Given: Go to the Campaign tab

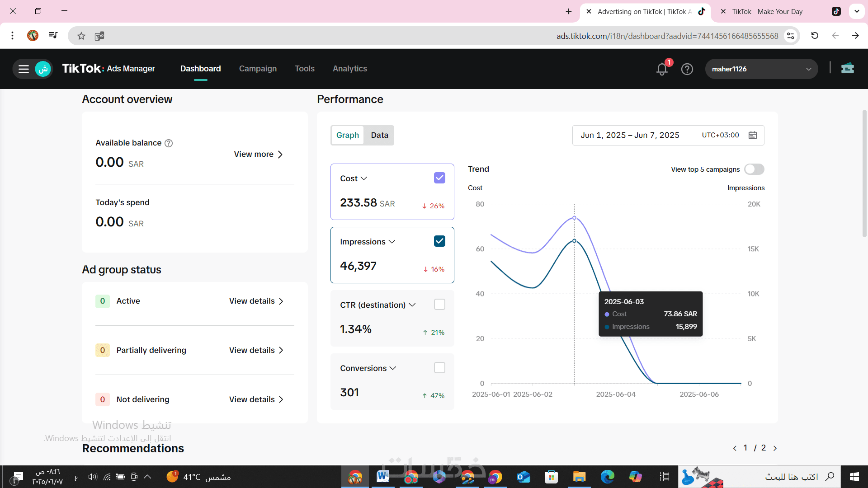Looking at the screenshot, I should click(x=258, y=69).
